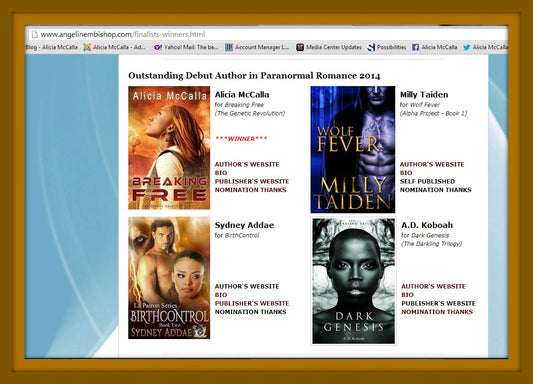Click the 'for Dark Genesis' title text

(x=425, y=235)
